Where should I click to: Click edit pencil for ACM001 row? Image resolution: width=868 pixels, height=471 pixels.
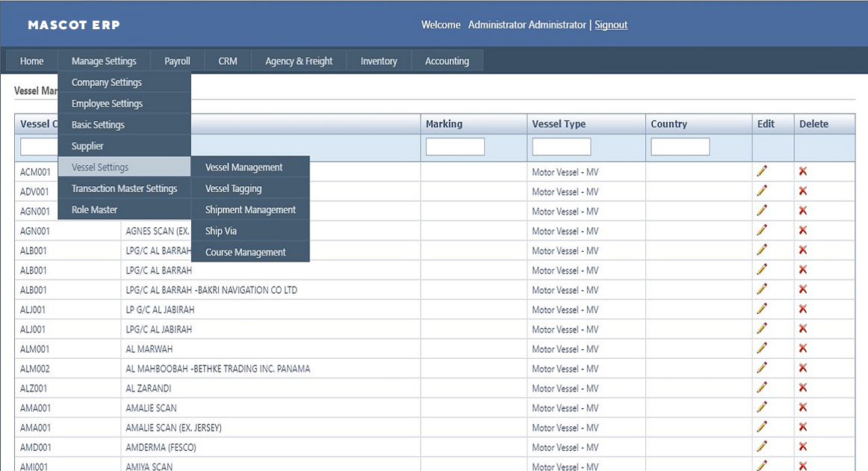coord(761,171)
